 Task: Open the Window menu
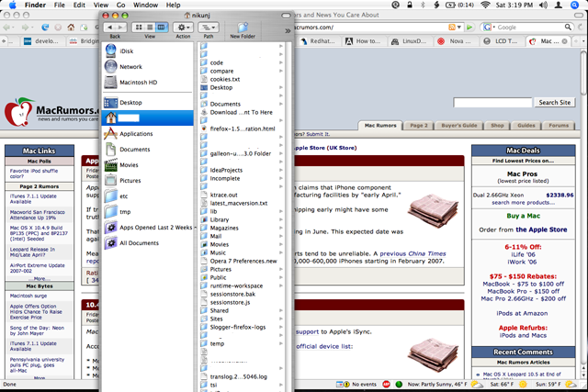tap(145, 5)
